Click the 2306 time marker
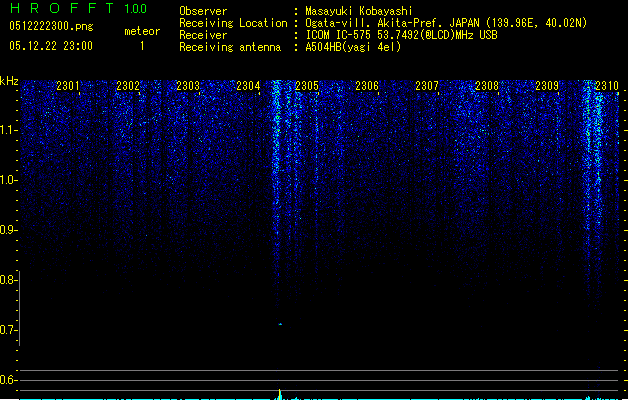 pyautogui.click(x=367, y=86)
